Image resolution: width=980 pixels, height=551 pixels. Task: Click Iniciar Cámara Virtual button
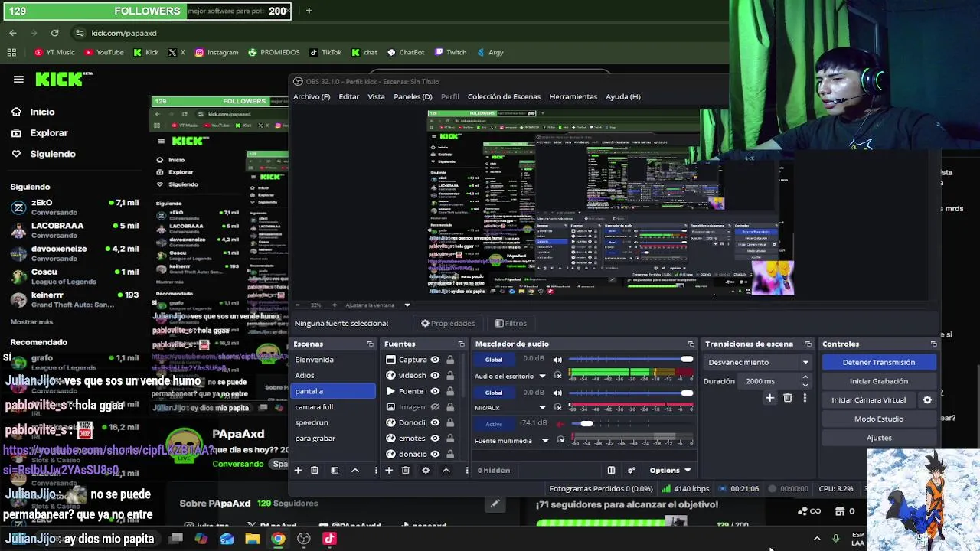click(869, 399)
